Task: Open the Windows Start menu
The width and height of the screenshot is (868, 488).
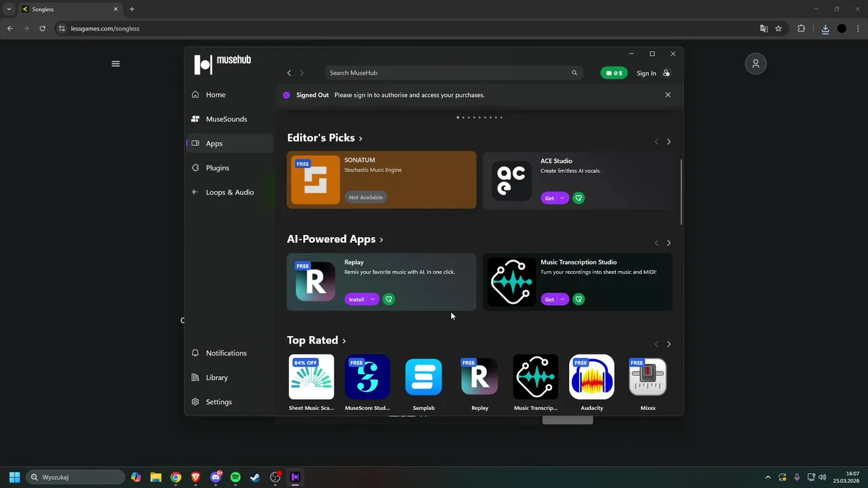Action: 14,477
